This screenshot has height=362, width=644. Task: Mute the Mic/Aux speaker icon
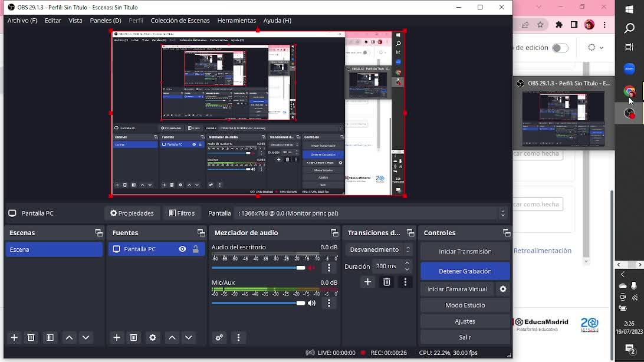click(311, 303)
